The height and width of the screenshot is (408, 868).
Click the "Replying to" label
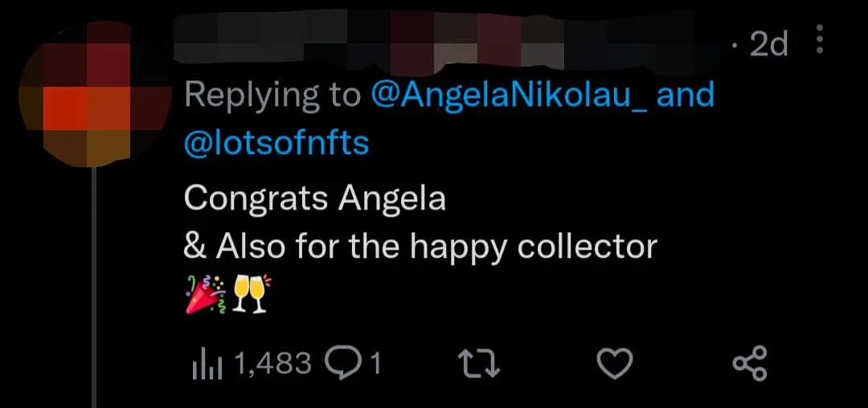pyautogui.click(x=272, y=96)
